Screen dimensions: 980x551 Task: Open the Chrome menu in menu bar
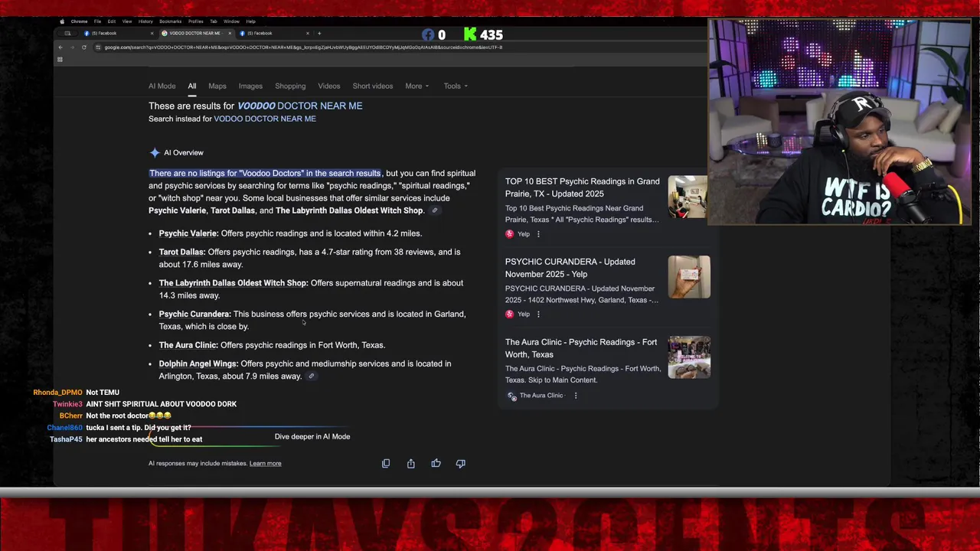(x=79, y=21)
